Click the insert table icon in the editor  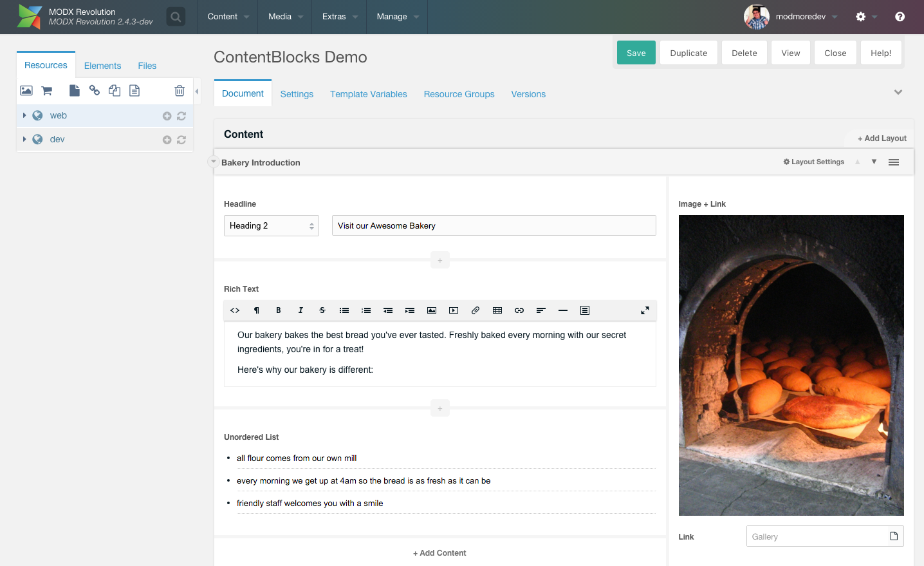point(497,310)
